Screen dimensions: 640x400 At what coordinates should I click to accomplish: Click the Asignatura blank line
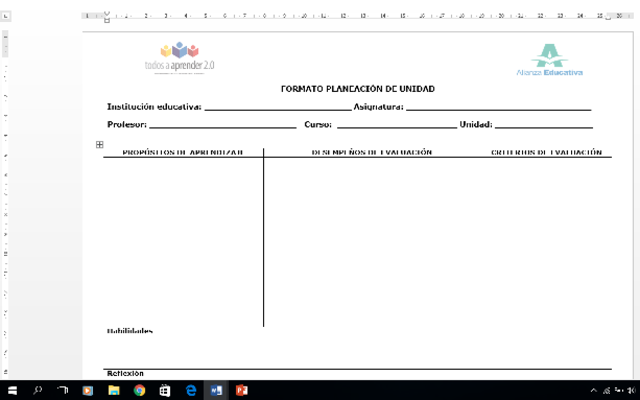499,108
